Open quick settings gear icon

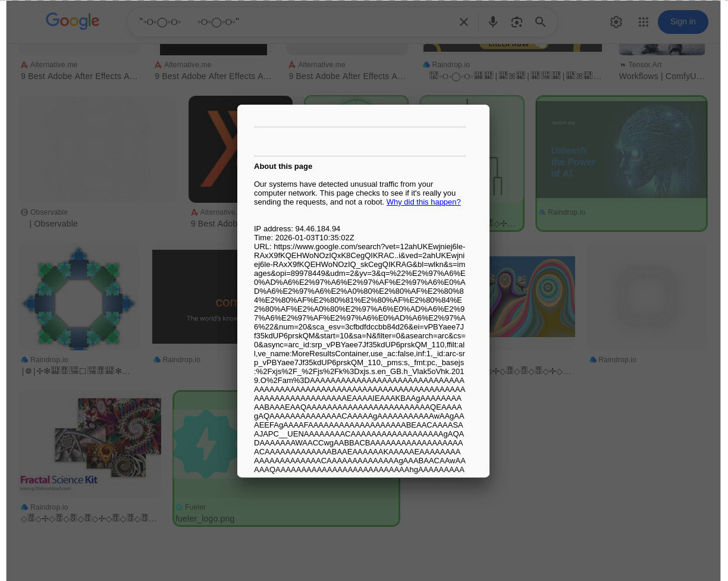(x=616, y=22)
